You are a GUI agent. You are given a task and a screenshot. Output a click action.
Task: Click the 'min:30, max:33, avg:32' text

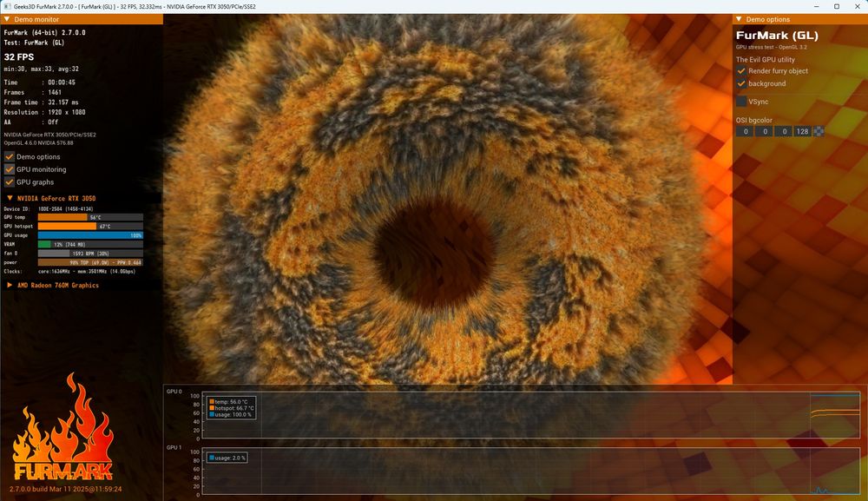coord(42,69)
